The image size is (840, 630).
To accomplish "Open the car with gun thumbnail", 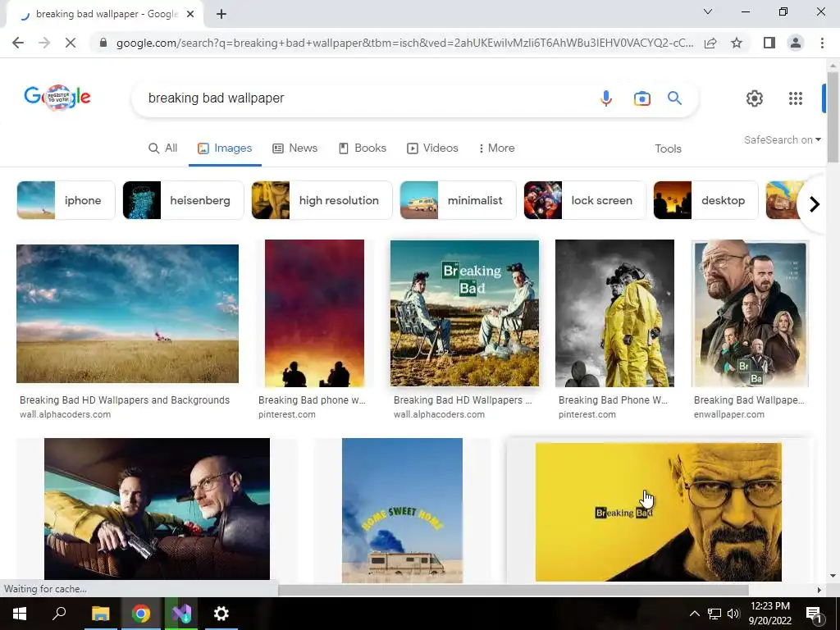I will (x=157, y=509).
